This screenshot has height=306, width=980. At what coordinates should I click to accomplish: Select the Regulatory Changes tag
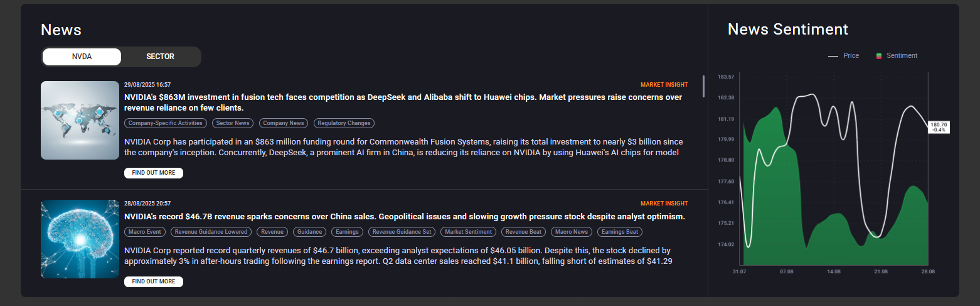pyautogui.click(x=344, y=123)
